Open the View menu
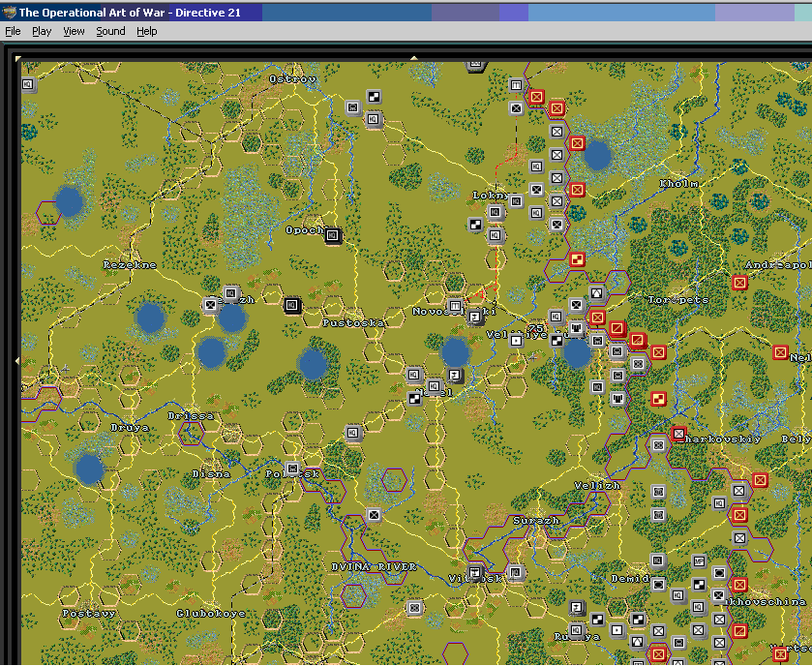This screenshot has height=666, width=812. (74, 31)
